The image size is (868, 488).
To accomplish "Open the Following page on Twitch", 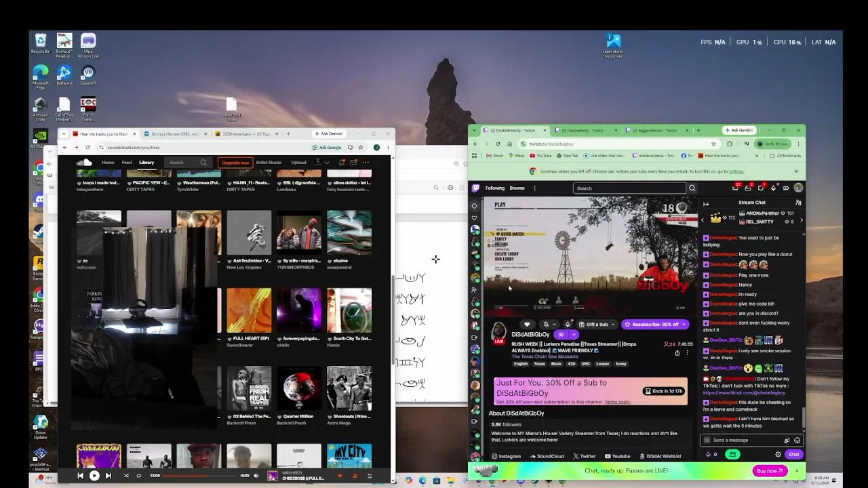I will point(495,188).
